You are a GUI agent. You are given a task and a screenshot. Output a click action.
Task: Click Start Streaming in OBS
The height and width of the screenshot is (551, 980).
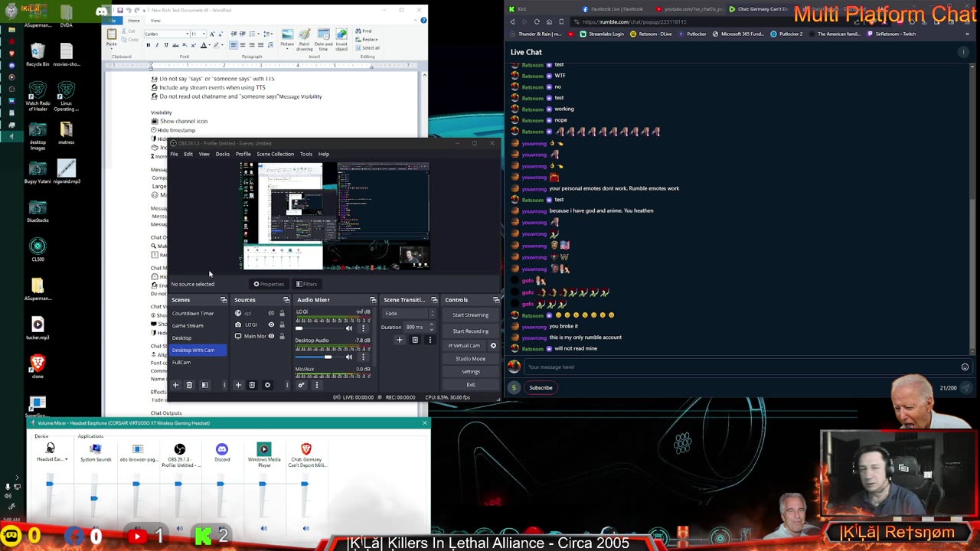tap(470, 315)
